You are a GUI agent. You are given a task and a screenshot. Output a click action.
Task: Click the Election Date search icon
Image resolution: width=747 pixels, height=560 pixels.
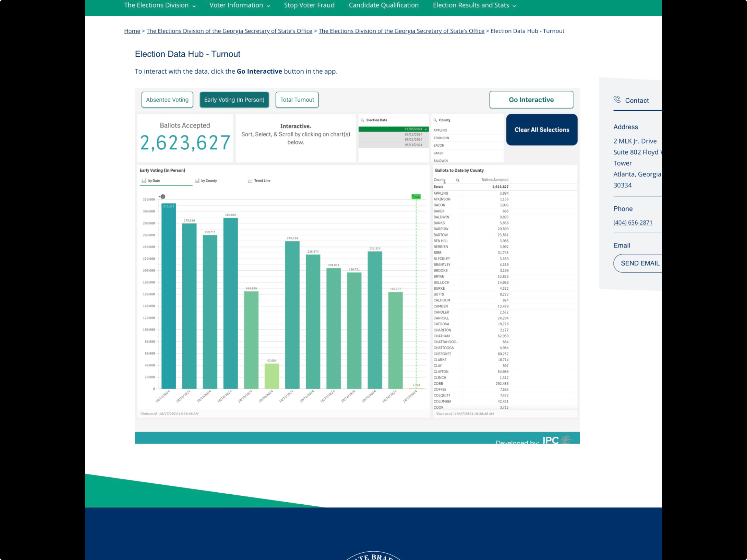[x=362, y=120]
